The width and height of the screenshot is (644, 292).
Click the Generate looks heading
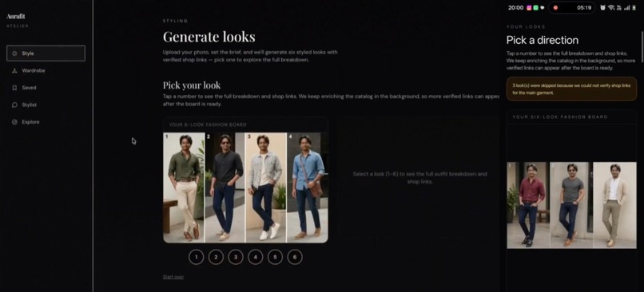point(209,37)
